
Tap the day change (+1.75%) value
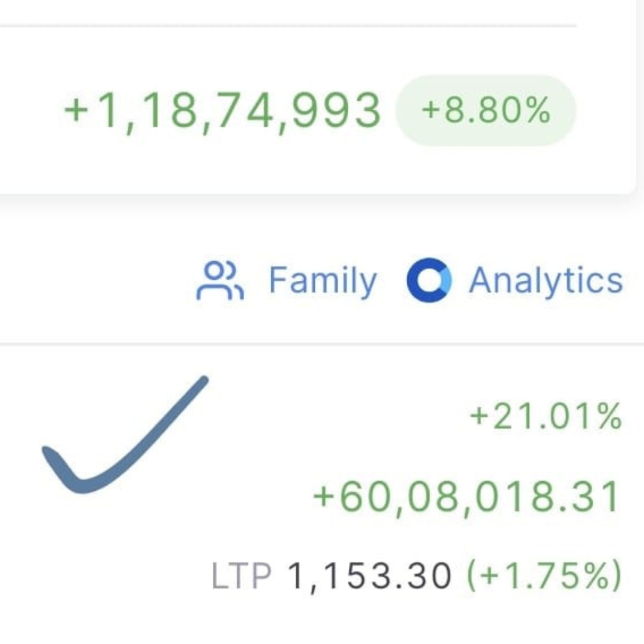pos(544,575)
